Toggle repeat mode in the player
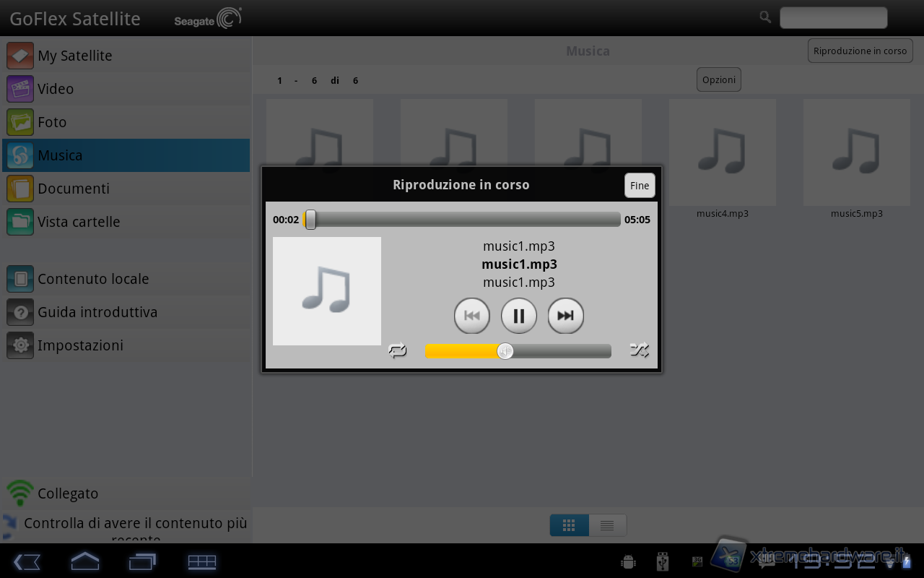 click(x=398, y=350)
